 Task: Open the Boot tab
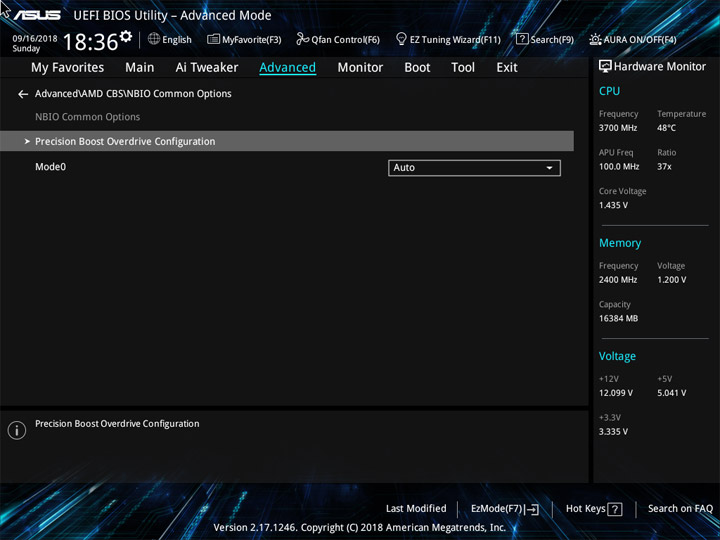417,68
